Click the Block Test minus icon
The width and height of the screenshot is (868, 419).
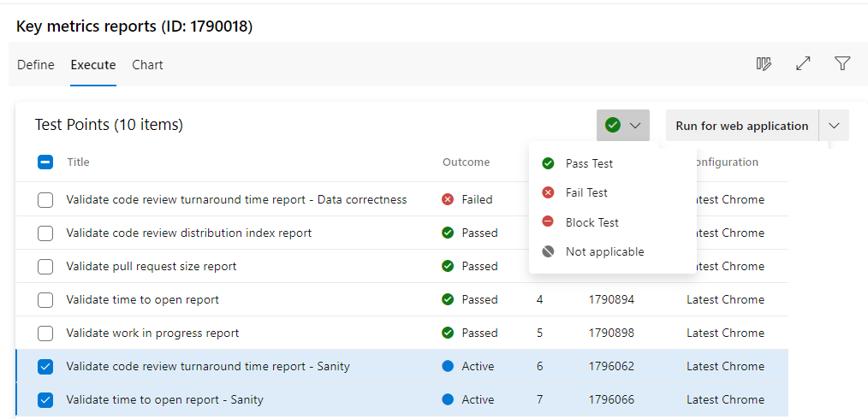pos(548,222)
